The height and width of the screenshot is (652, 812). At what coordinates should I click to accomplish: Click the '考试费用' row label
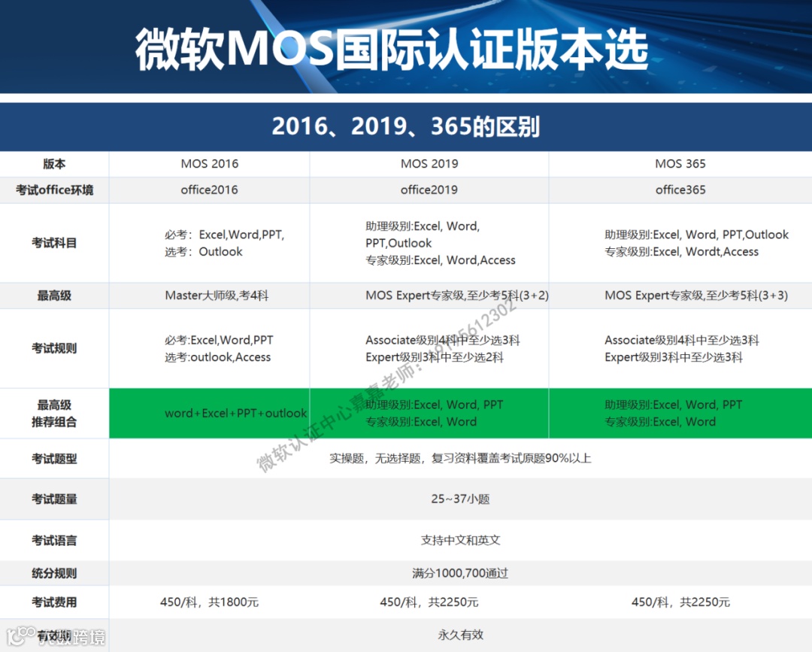coord(54,602)
